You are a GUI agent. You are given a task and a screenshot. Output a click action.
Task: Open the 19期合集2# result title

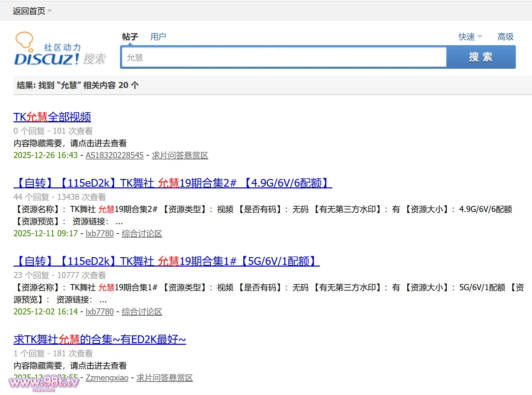tap(173, 183)
